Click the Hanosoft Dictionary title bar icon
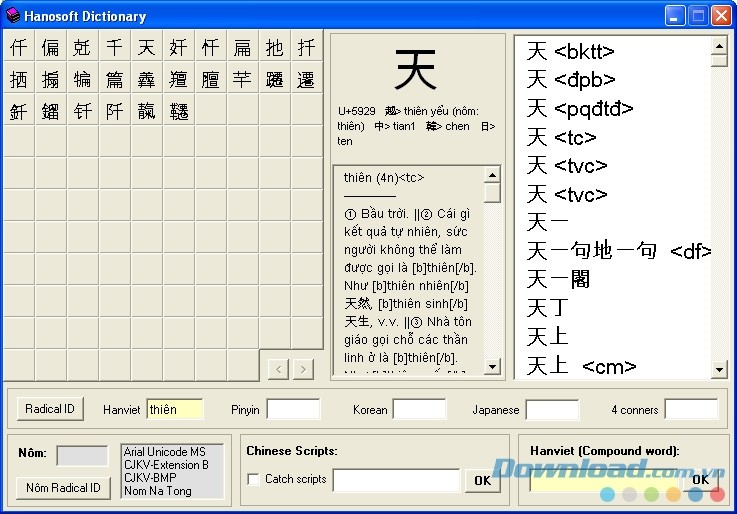The image size is (737, 514). pyautogui.click(x=13, y=15)
